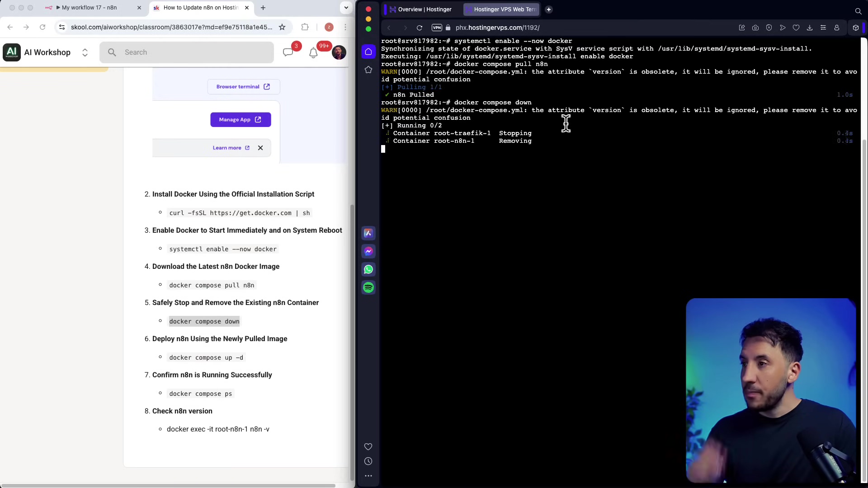Screen dimensions: 868x488
Task: Switch to Overview | Hostinger tab
Action: [x=421, y=9]
